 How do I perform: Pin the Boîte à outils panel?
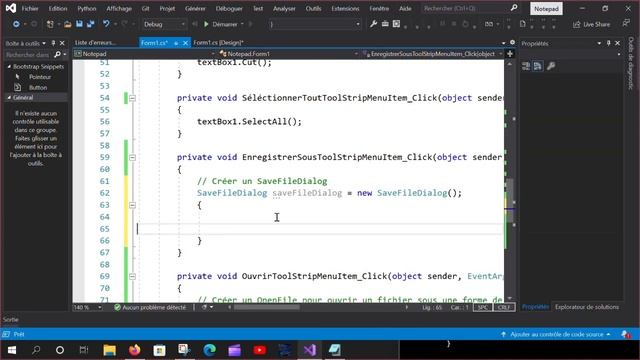pos(53,43)
